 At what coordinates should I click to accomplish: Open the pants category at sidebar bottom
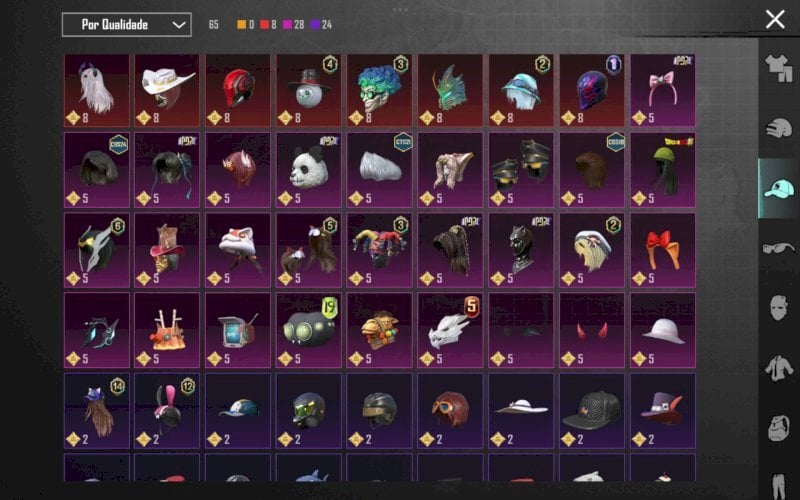[779, 486]
